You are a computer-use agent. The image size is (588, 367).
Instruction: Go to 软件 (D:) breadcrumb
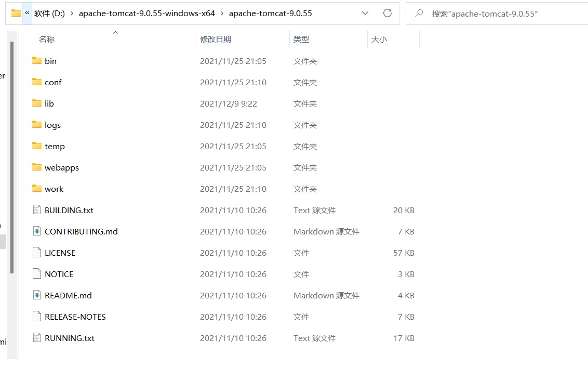coord(49,14)
